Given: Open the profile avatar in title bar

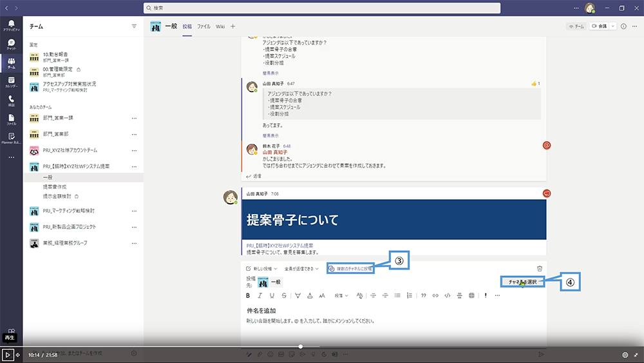Looking at the screenshot, I should pyautogui.click(x=590, y=8).
